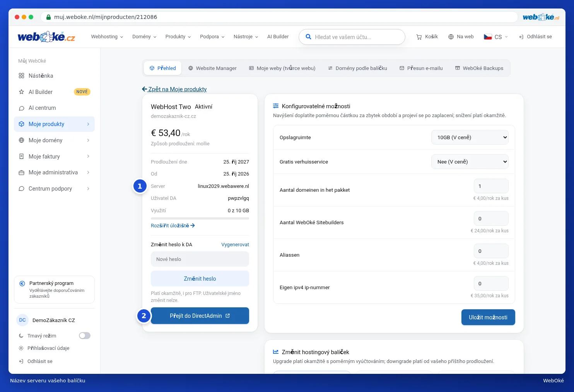Open the Podpora menu
The height and width of the screenshot is (392, 574).
(212, 37)
